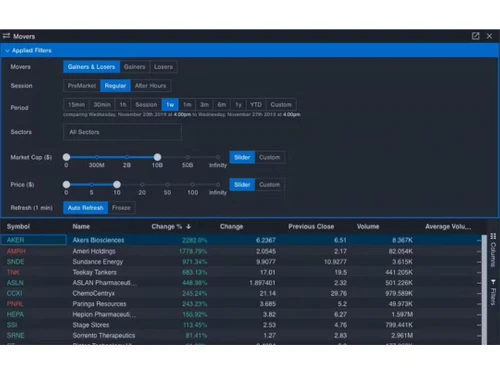Switch session to Regular
Viewport: 500px width, 375px height.
point(115,86)
